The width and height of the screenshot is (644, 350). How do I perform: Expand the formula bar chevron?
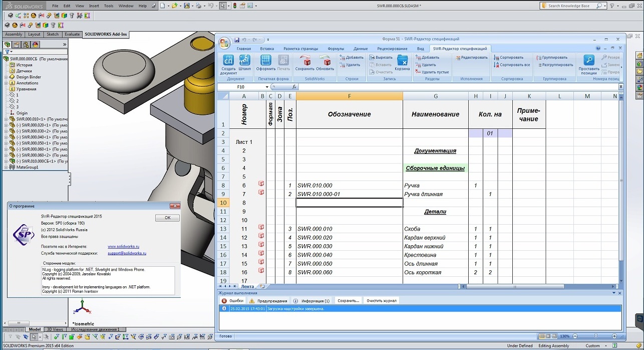(621, 87)
